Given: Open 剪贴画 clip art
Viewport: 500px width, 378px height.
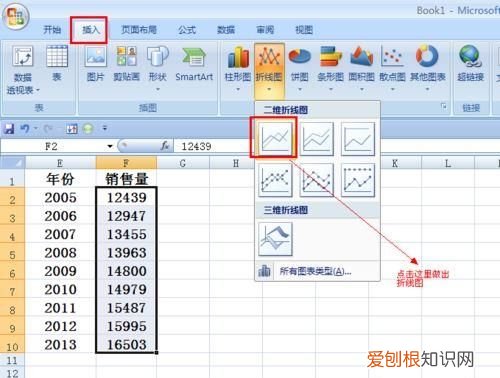Looking at the screenshot, I should click(126, 64).
